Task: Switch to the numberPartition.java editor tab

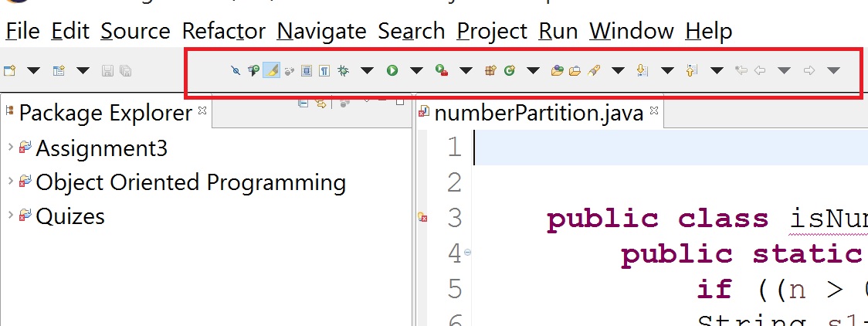Action: (x=537, y=114)
